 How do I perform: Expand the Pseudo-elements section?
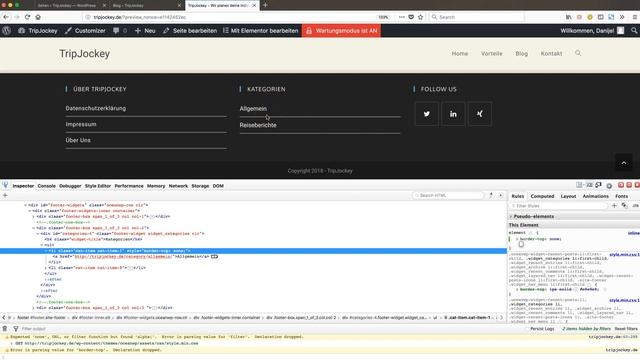[x=511, y=216]
